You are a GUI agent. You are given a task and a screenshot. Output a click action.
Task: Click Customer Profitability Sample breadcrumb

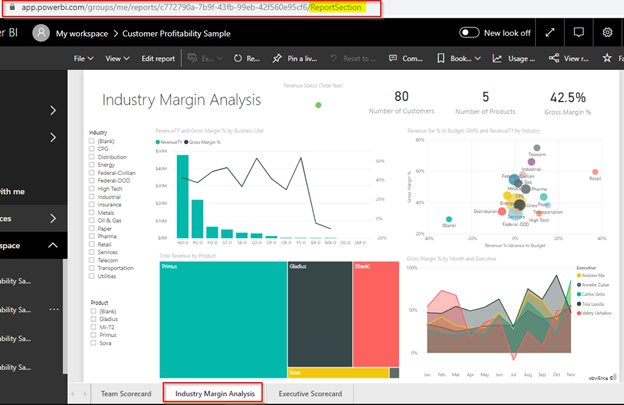176,33
